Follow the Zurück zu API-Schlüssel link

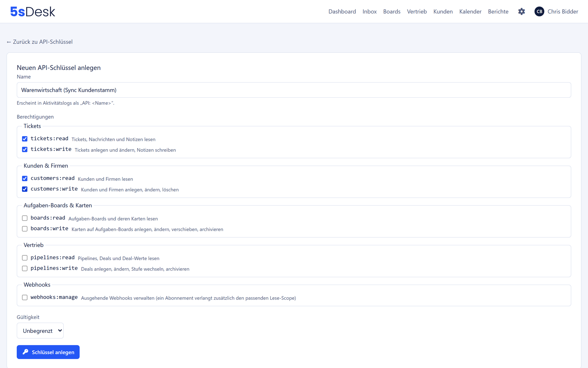tap(40, 42)
